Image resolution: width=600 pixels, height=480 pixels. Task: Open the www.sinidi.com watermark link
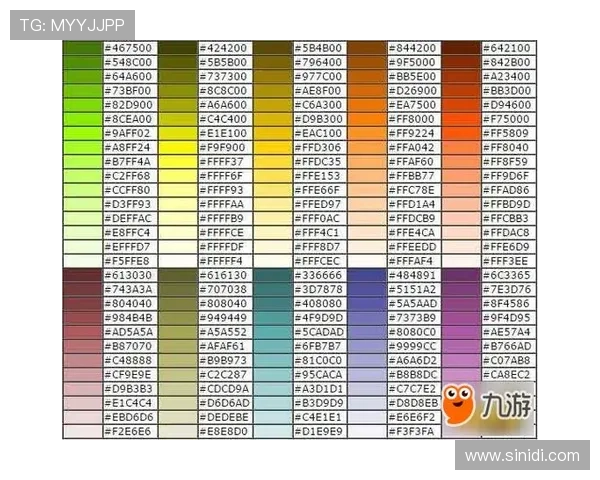point(522,455)
